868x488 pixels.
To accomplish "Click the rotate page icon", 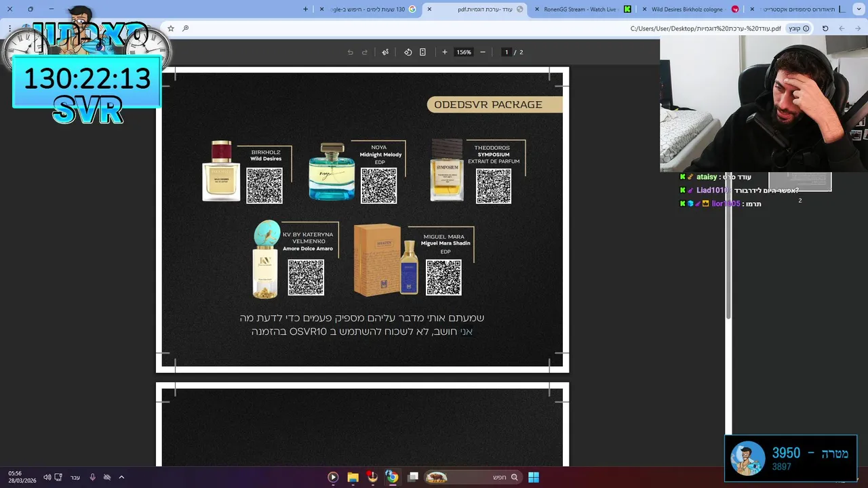I will coord(408,52).
